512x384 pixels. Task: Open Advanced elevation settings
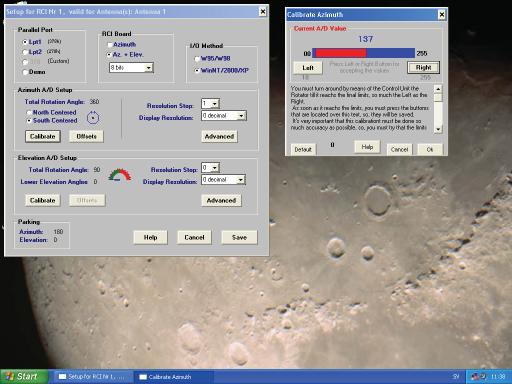point(221,200)
